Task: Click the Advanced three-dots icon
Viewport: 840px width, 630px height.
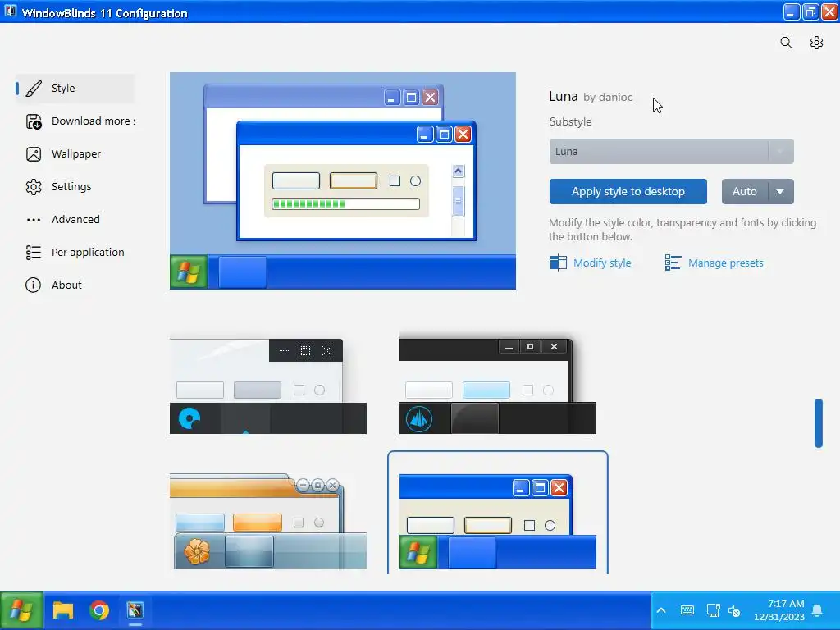Action: 34,220
